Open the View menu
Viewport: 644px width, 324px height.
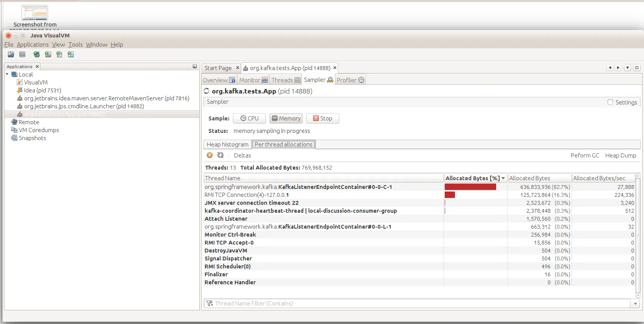point(59,45)
